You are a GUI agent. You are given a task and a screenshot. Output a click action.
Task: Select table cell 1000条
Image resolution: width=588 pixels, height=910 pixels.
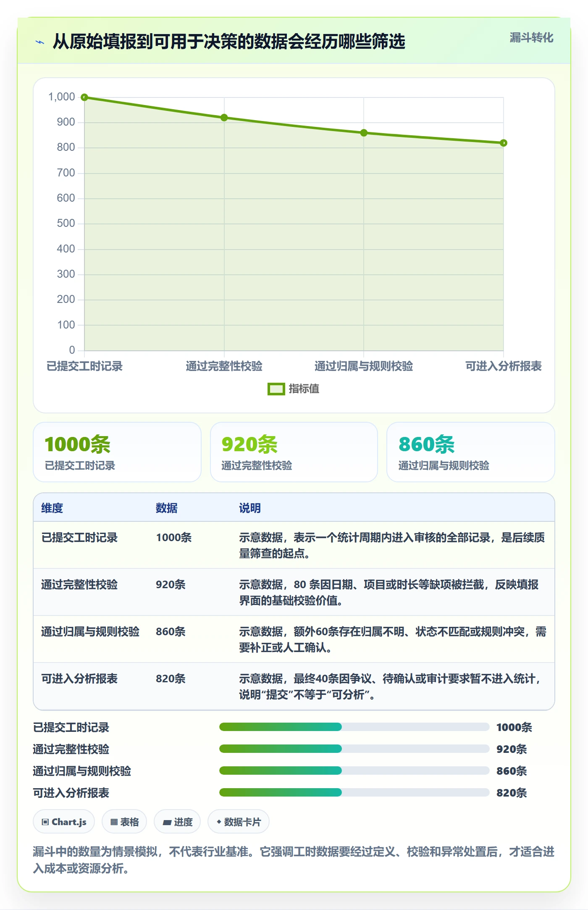[x=174, y=538]
